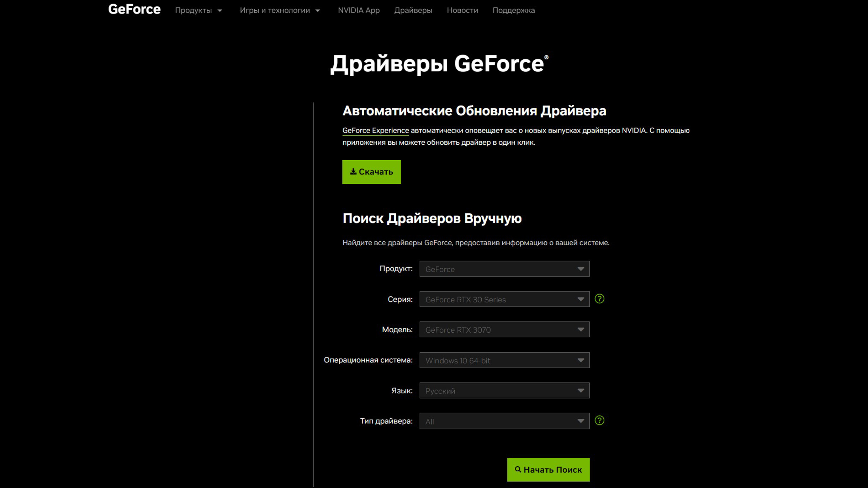Follow the GeForce Experience link
The image size is (868, 488).
[375, 130]
